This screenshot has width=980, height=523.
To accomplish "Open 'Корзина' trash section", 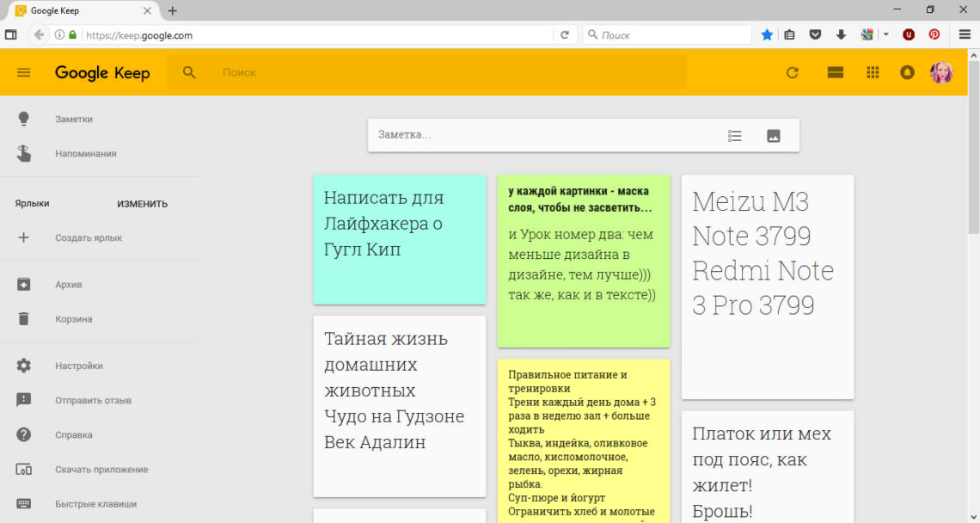I will 73,319.
